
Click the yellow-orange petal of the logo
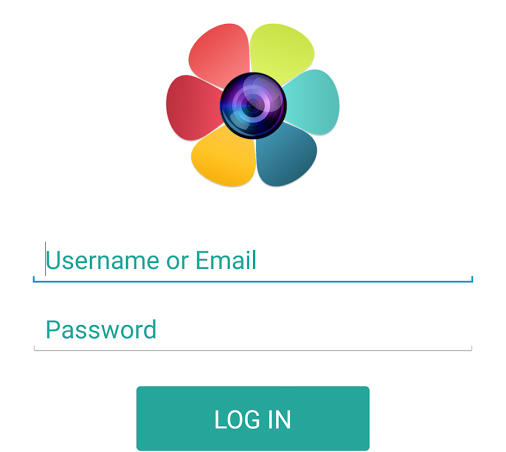(x=224, y=157)
